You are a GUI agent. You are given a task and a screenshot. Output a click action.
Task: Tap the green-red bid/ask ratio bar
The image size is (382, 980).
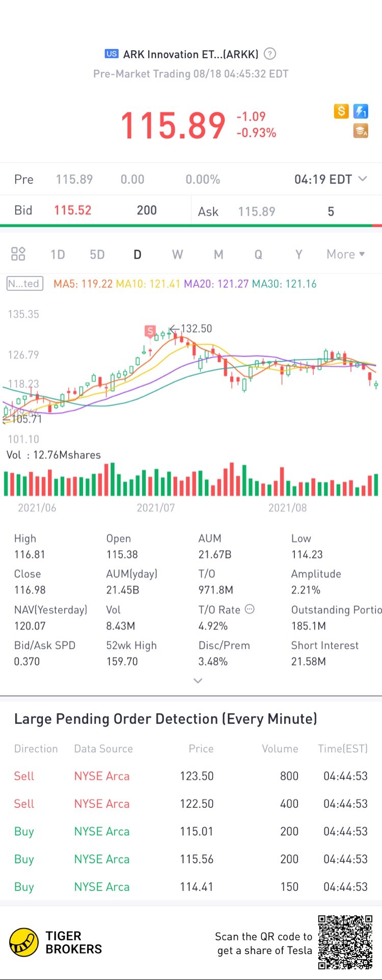191,225
